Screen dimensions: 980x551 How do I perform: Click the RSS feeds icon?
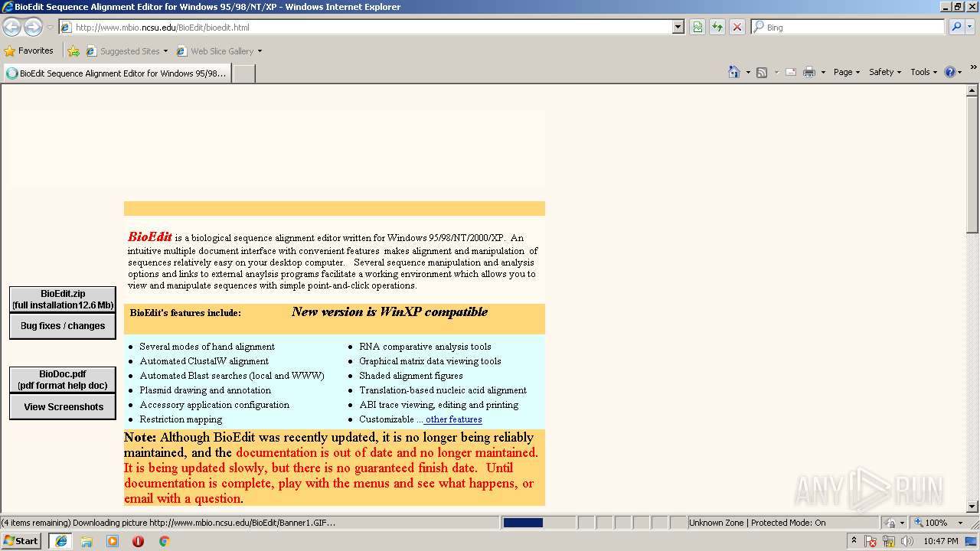tap(762, 72)
